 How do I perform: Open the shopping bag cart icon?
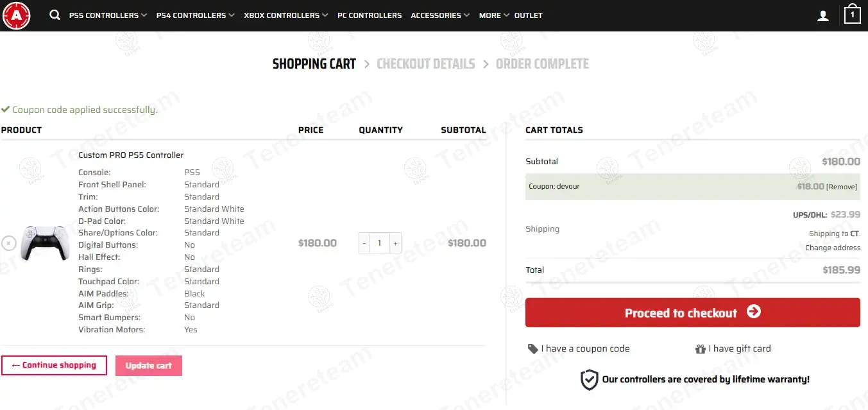tap(852, 14)
